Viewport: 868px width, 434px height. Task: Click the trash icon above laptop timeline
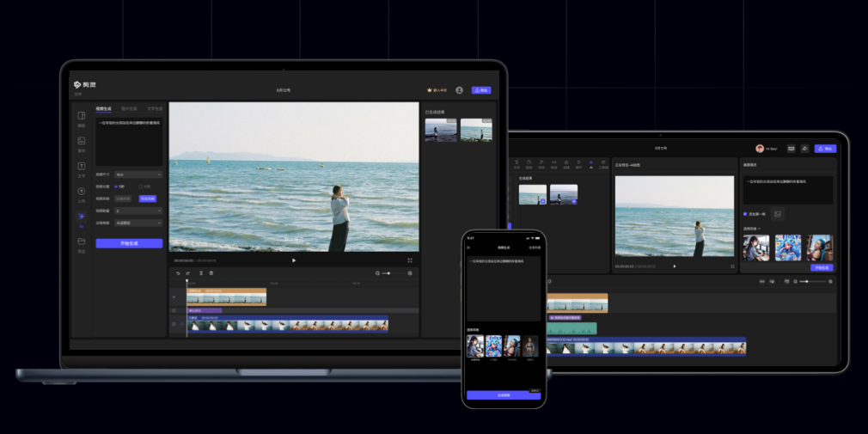(211, 273)
